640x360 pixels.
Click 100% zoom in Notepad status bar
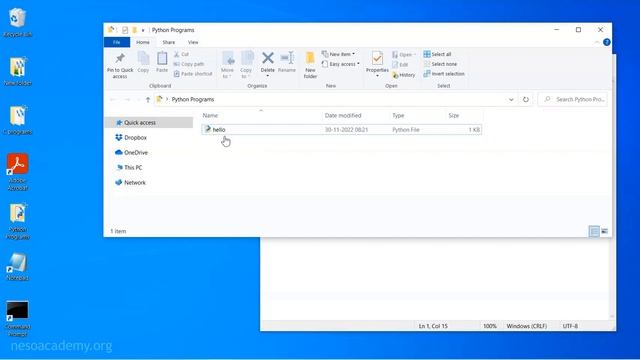pos(490,326)
